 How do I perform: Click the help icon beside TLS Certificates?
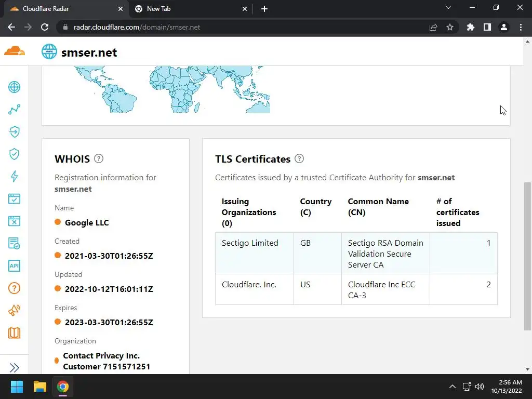click(x=299, y=158)
